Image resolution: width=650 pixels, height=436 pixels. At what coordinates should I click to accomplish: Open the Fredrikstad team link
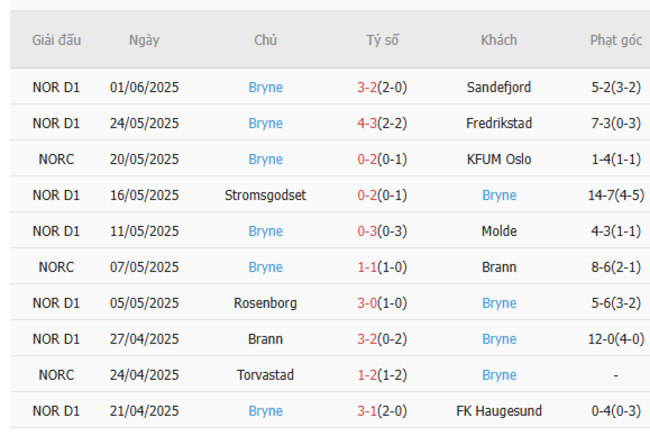click(498, 123)
